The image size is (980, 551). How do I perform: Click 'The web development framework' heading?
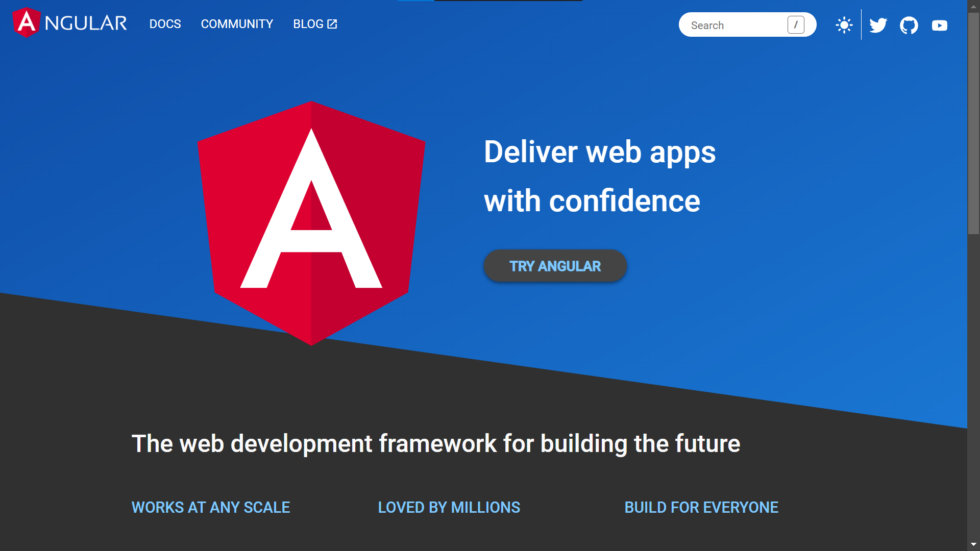[436, 443]
